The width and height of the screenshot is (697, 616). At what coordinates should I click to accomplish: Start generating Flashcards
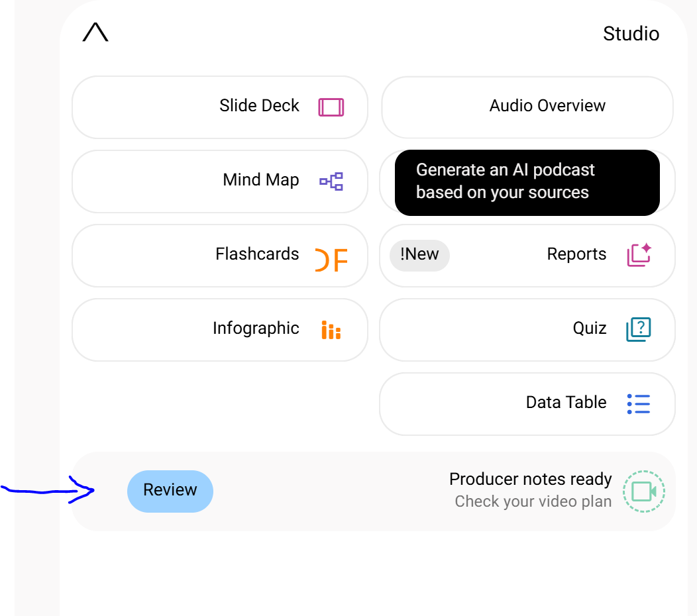[x=220, y=256]
